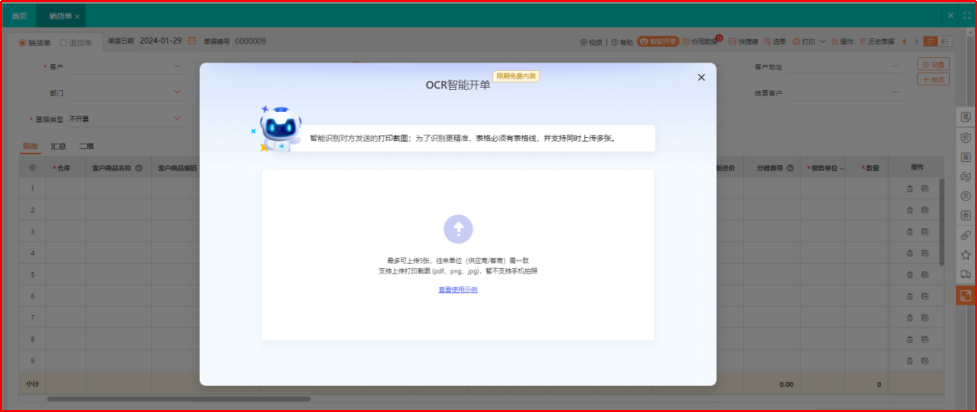
Task: Click the star favorite icon in sidebar
Action: pyautogui.click(x=966, y=255)
